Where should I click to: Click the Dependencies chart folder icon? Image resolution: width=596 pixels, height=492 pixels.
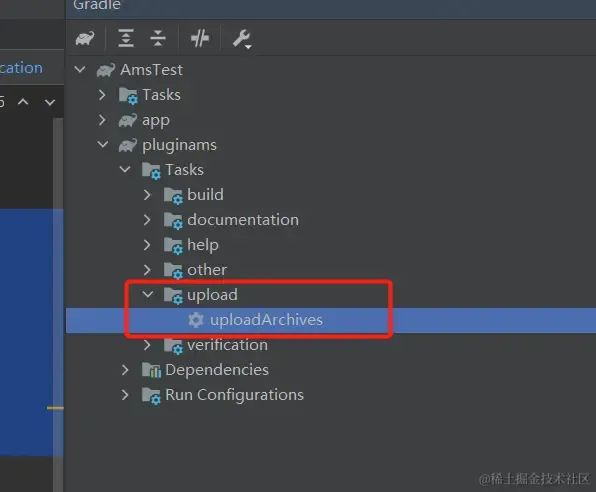(151, 370)
